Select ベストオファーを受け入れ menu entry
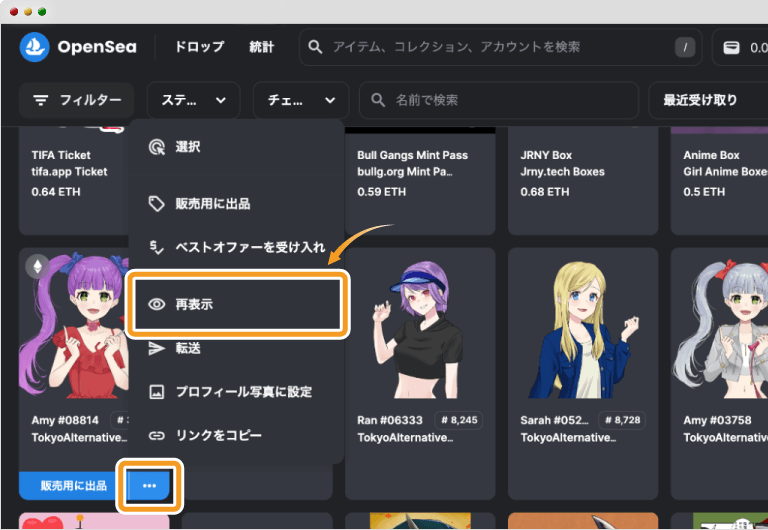The image size is (768, 530). (237, 247)
